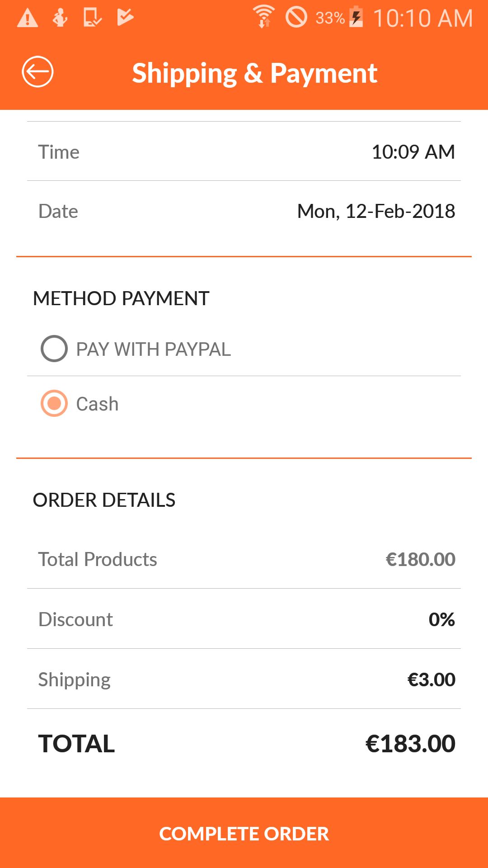Tap the Time row label
This screenshot has width=488, height=868.
click(59, 152)
